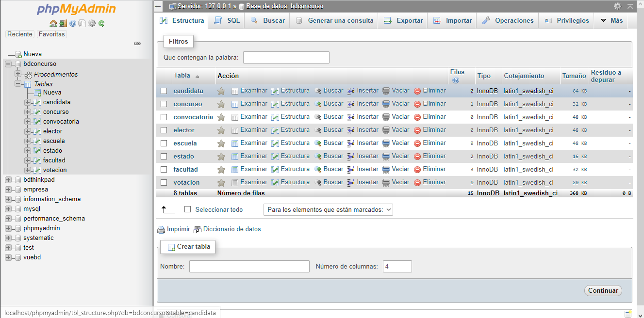The width and height of the screenshot is (644, 318).
Task: Enable the Seleccionar todo checkbox
Action: [187, 209]
